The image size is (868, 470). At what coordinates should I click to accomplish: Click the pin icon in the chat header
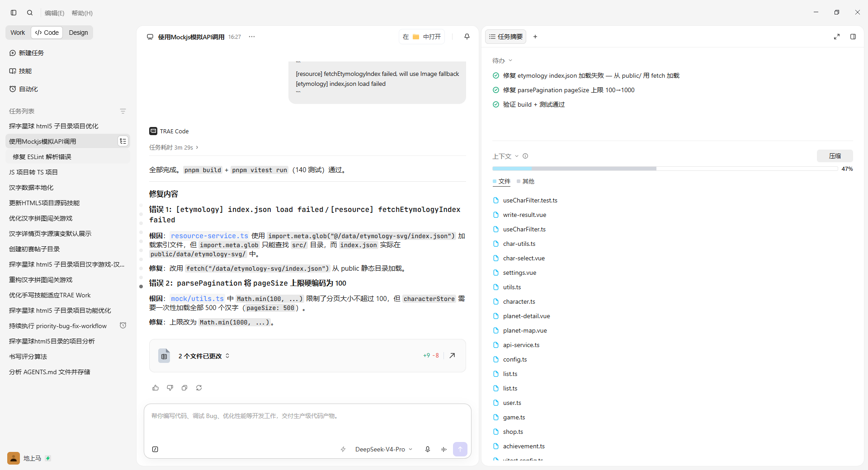[x=467, y=37]
